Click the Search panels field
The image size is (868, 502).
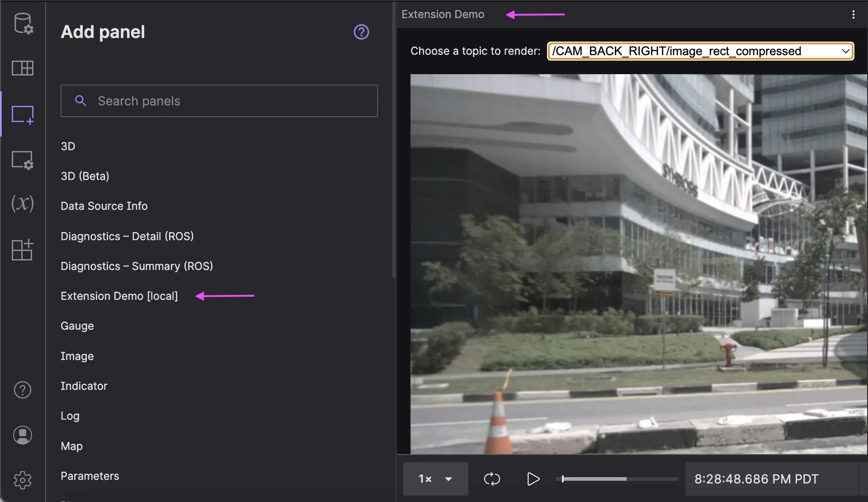pyautogui.click(x=219, y=101)
